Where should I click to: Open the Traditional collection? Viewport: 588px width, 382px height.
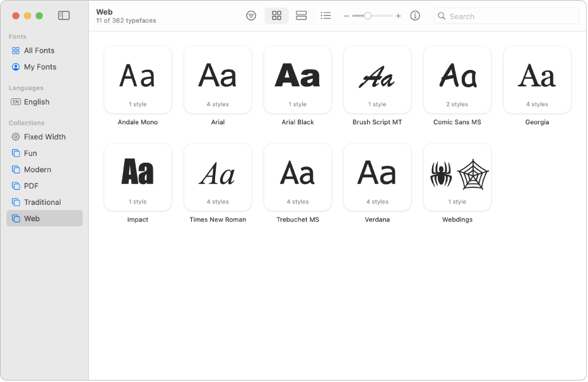click(45, 202)
